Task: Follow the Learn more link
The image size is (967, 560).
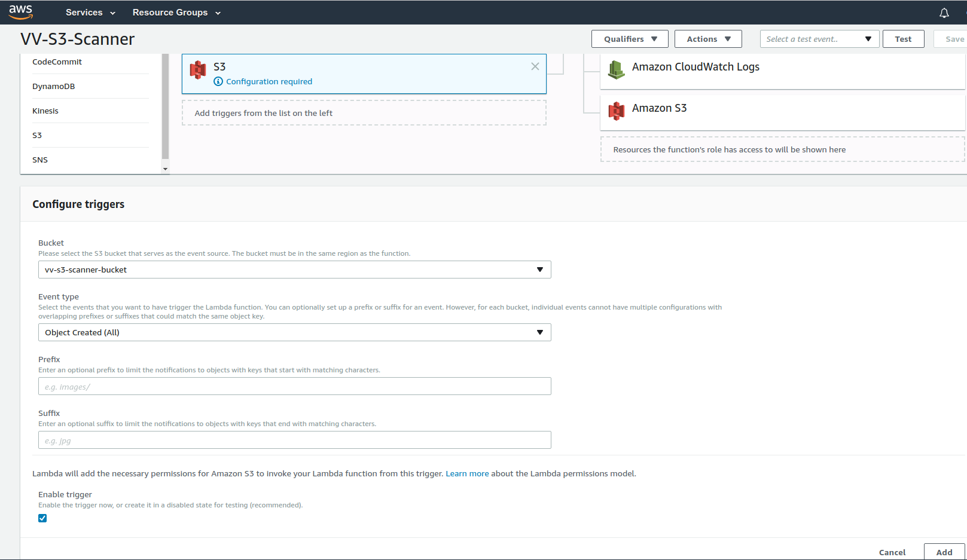Action: [x=467, y=473]
